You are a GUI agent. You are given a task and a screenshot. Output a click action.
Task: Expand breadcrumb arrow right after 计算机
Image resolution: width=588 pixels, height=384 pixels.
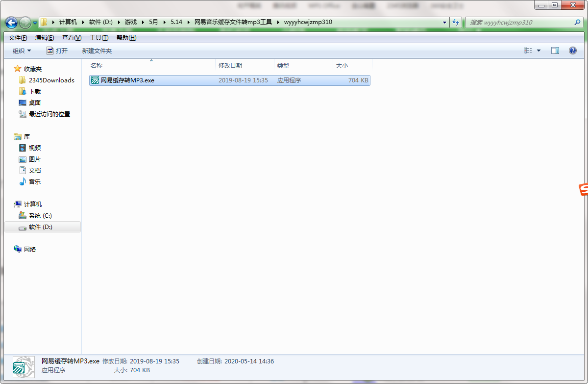(83, 22)
